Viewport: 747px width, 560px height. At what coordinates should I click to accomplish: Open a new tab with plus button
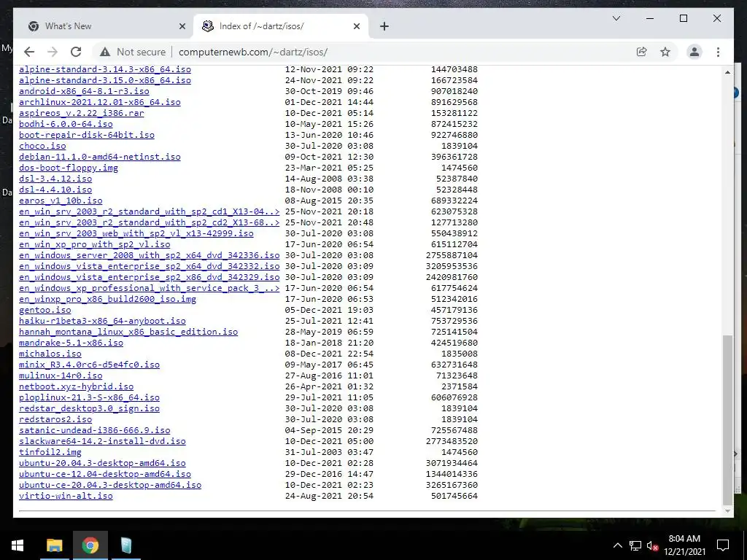click(x=384, y=26)
